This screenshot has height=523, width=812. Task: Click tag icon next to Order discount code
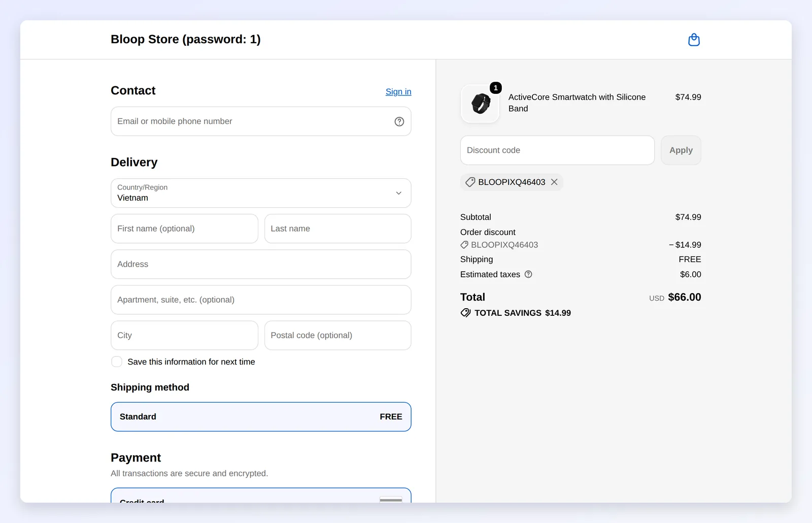tap(464, 245)
